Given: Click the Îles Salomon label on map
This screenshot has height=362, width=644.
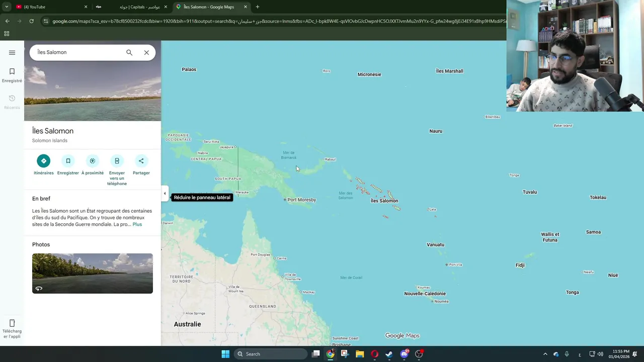Looking at the screenshot, I should click(384, 201).
